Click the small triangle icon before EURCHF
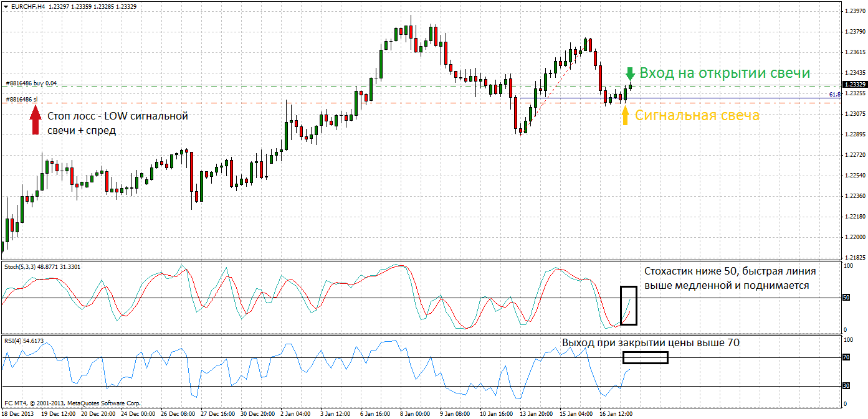This screenshot has width=868, height=419. click(7, 6)
